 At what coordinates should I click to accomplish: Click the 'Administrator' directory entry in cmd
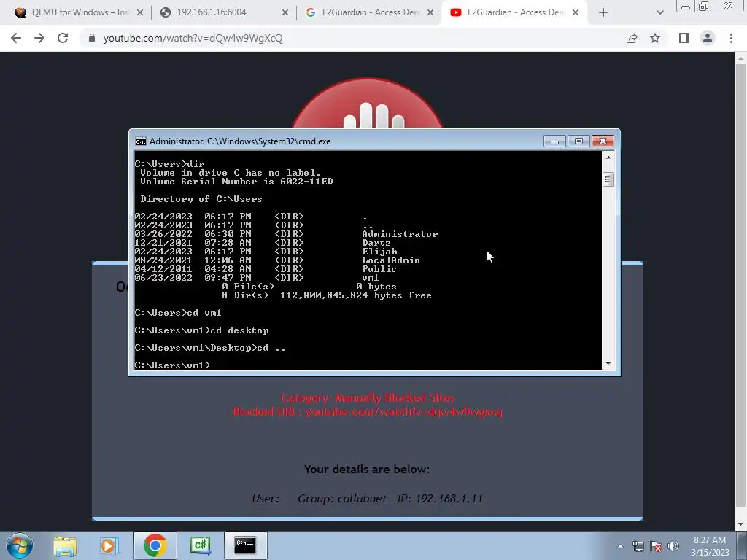[400, 234]
